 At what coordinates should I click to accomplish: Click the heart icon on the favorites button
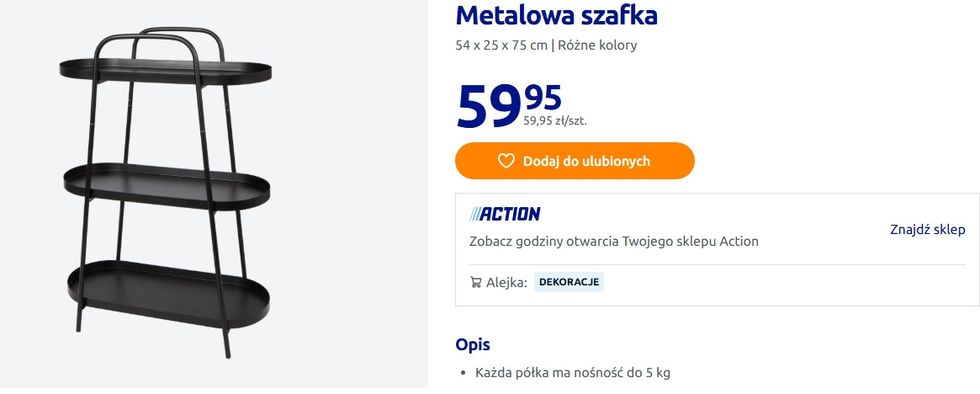(x=506, y=161)
